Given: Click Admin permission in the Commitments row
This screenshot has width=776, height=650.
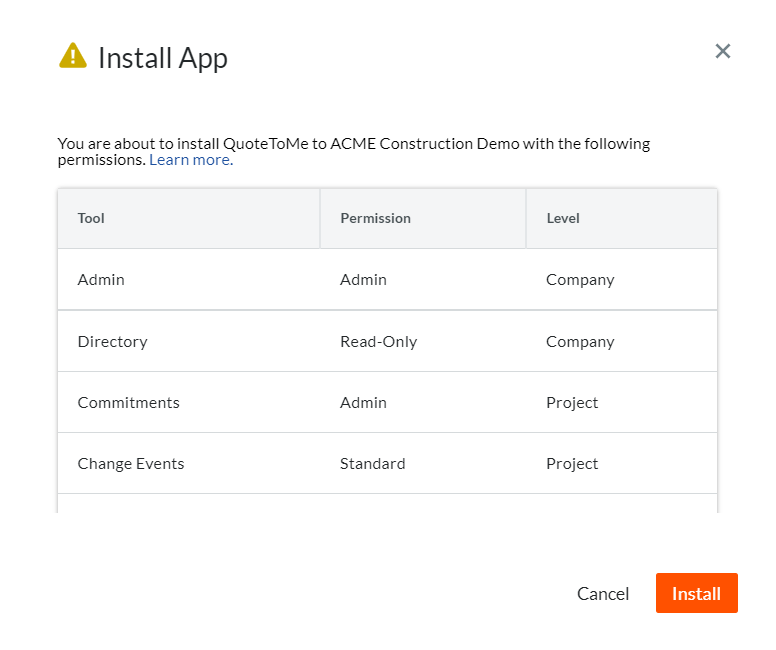Looking at the screenshot, I should 363,403.
